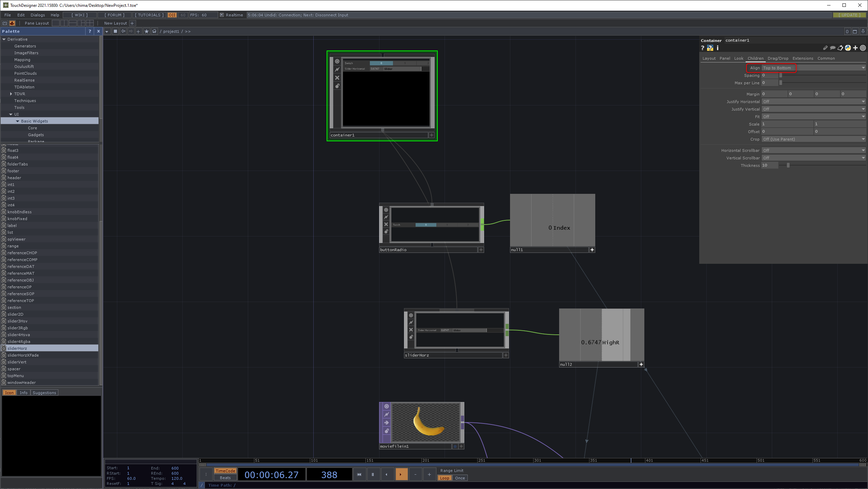
Task: Click the comment speech bubble icon
Action: coord(833,48)
